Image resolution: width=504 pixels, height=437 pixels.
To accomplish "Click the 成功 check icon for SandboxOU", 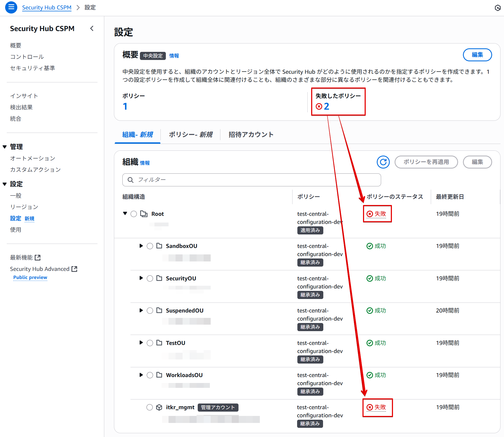I will [x=369, y=246].
